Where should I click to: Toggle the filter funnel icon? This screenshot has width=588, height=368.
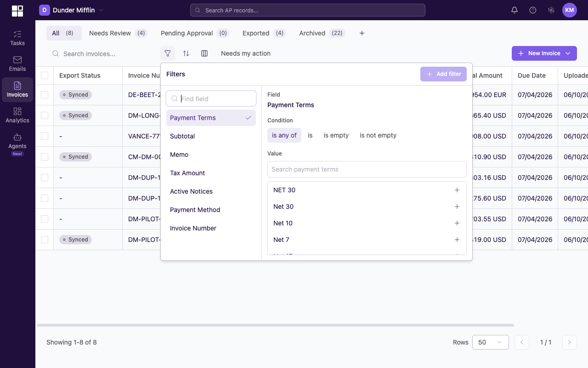(x=168, y=53)
